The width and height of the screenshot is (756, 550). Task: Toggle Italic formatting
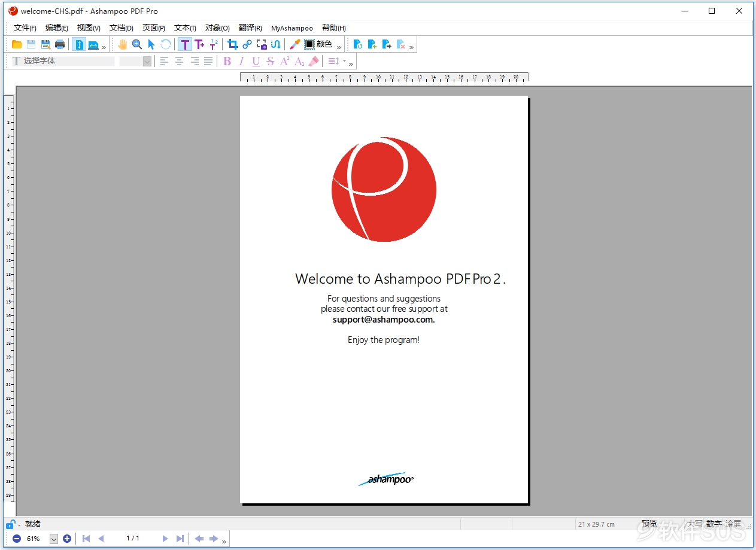pos(241,61)
